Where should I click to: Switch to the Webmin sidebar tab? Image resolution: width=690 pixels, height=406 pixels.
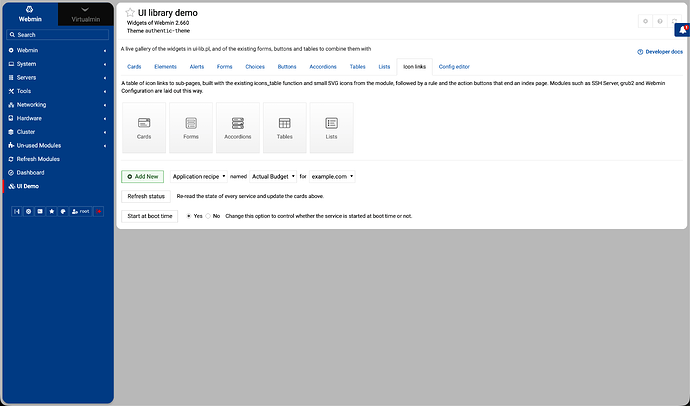click(x=30, y=14)
